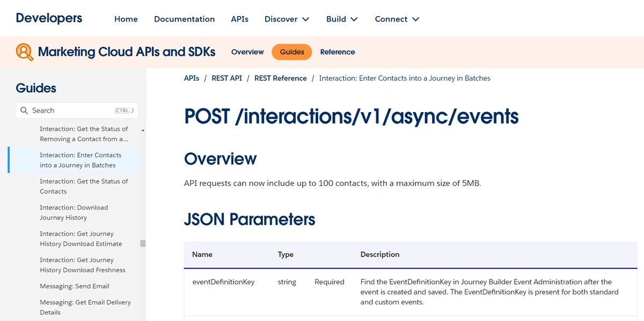Click the 'Type' column header

coord(286,254)
